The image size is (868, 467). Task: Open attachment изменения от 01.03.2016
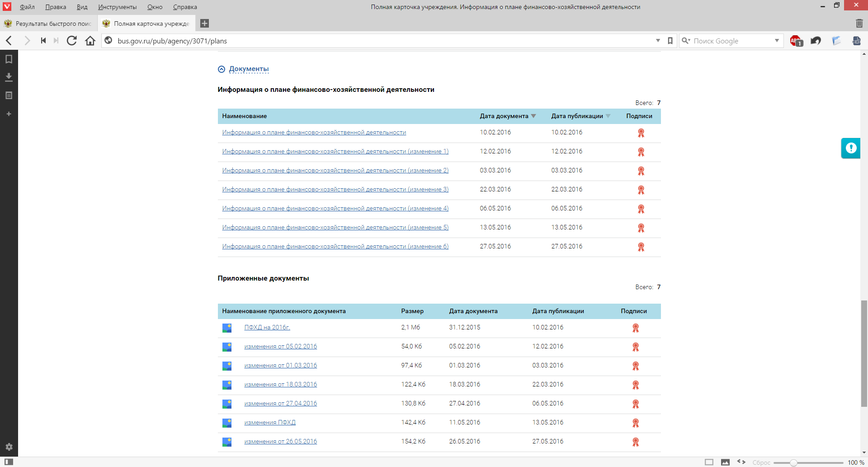(281, 366)
